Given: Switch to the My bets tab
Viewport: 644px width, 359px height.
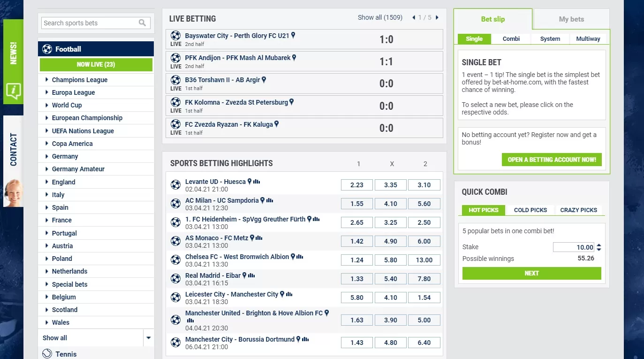Looking at the screenshot, I should 570,19.
